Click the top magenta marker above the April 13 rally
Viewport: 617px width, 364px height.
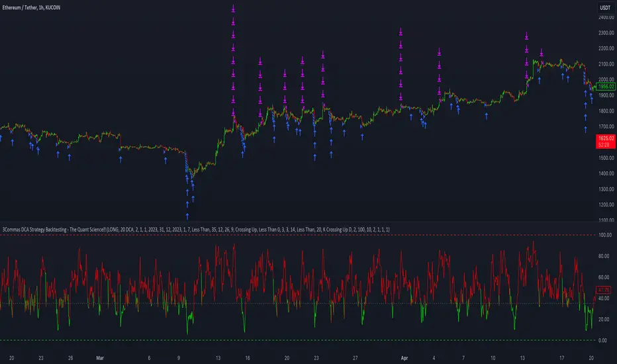point(527,35)
